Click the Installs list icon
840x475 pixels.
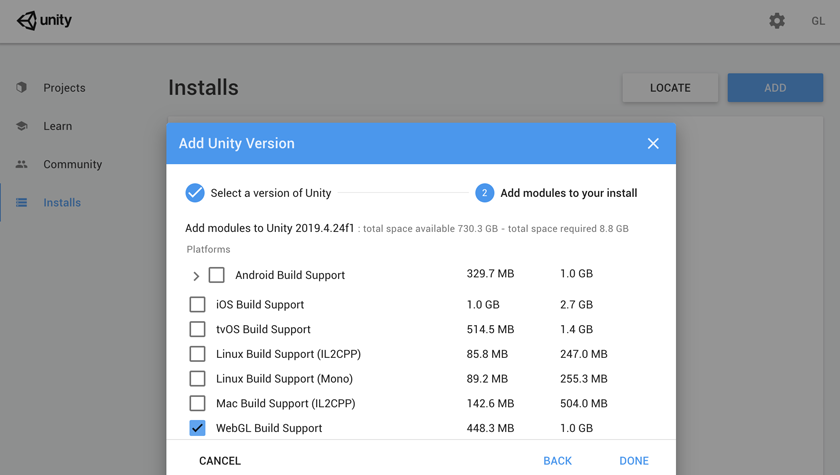coord(21,202)
